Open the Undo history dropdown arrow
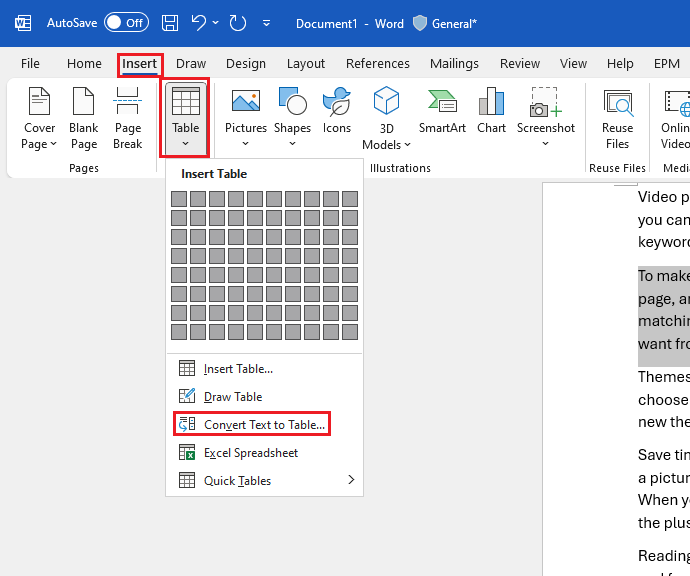This screenshot has height=576, width=690. [216, 22]
